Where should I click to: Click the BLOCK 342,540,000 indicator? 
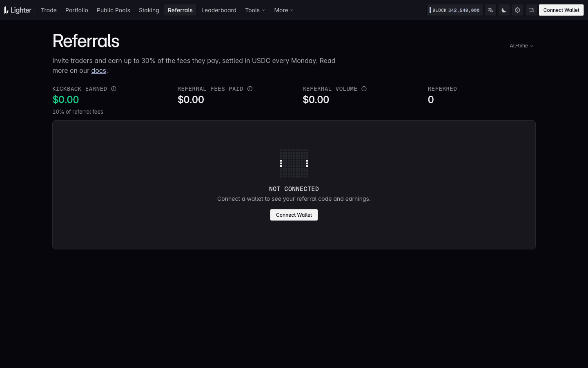pos(454,10)
